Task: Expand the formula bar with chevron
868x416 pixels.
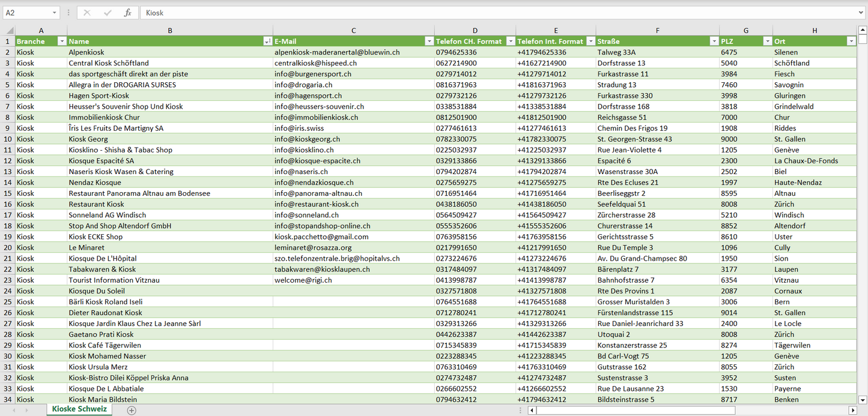Action: pos(861,13)
